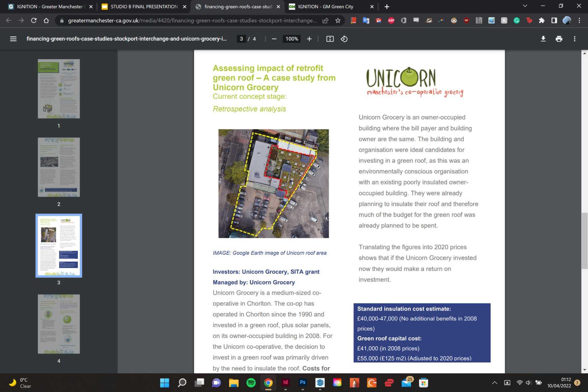Open the weather widget showing 0°C Clear

pos(20,383)
